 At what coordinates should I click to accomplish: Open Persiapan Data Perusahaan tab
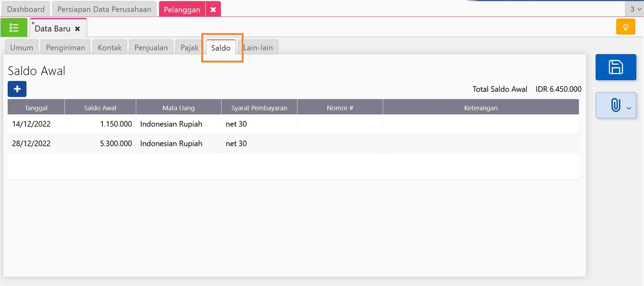[104, 9]
